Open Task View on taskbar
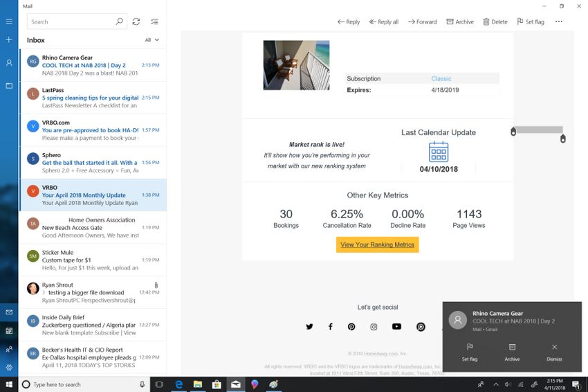This screenshot has width=588, height=392. coord(159,384)
